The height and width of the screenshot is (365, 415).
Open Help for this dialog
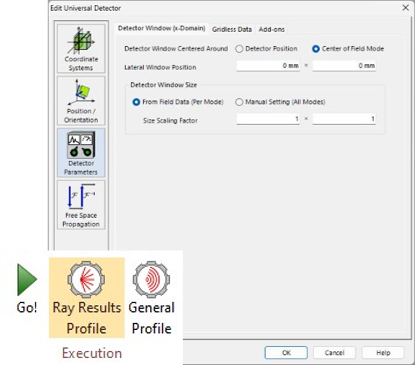(x=383, y=353)
